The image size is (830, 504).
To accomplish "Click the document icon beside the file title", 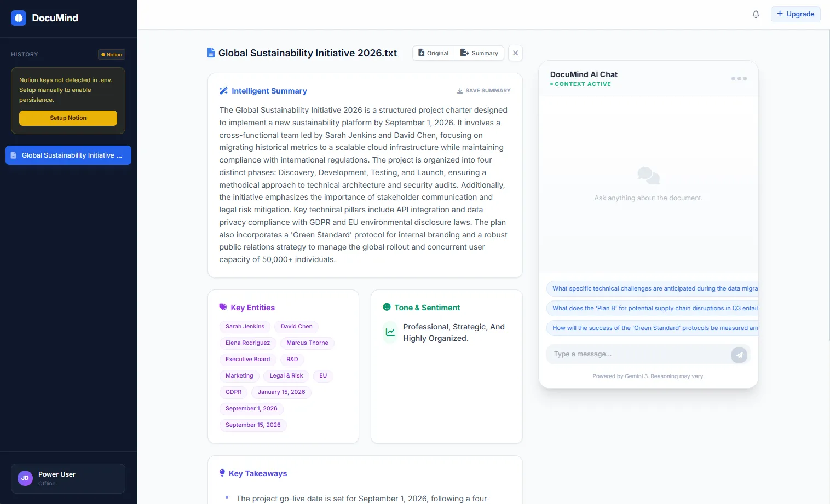I will (x=211, y=53).
